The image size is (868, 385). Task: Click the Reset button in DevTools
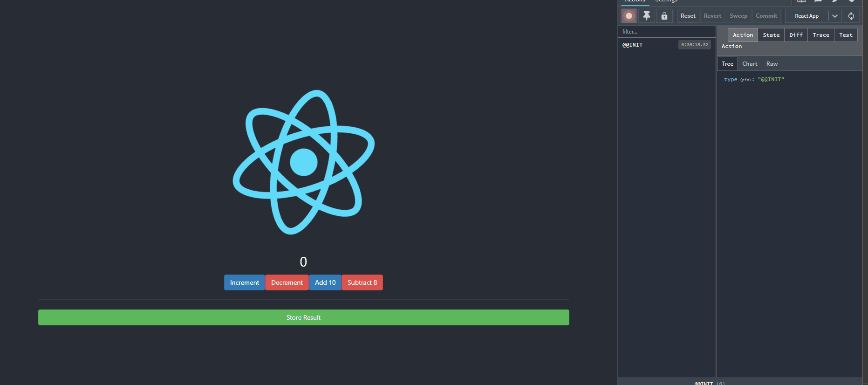pyautogui.click(x=688, y=16)
